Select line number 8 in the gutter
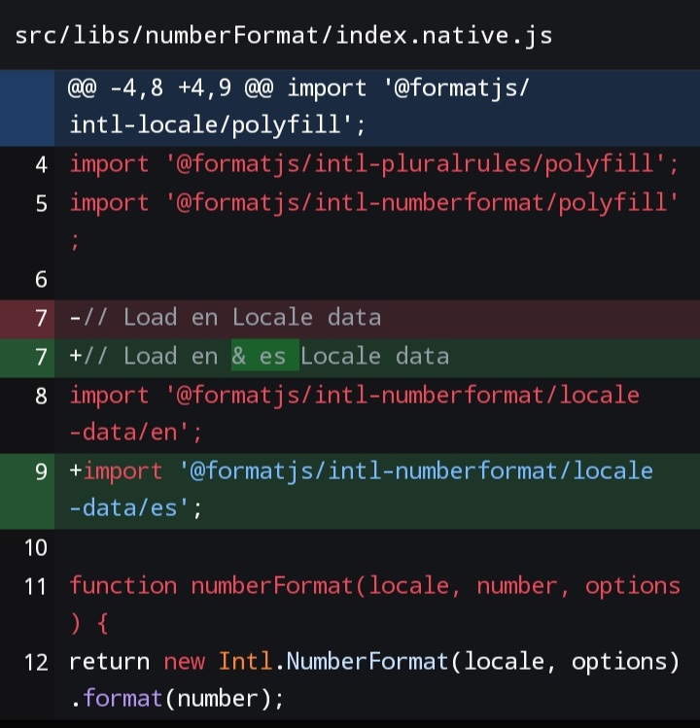The image size is (700, 728). [x=42, y=397]
